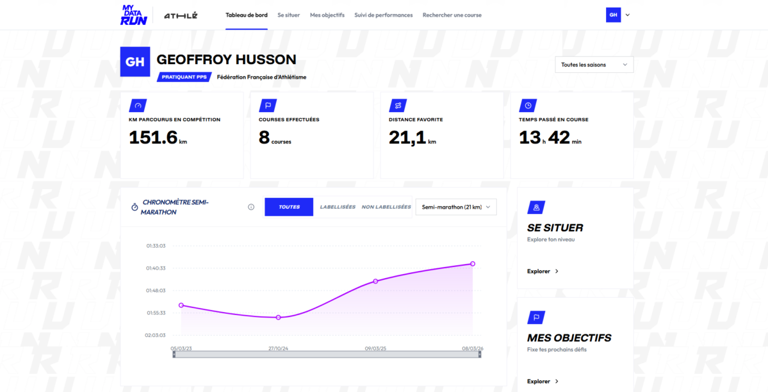
Task: Click the Mes objectifs card flag icon
Action: 536,318
